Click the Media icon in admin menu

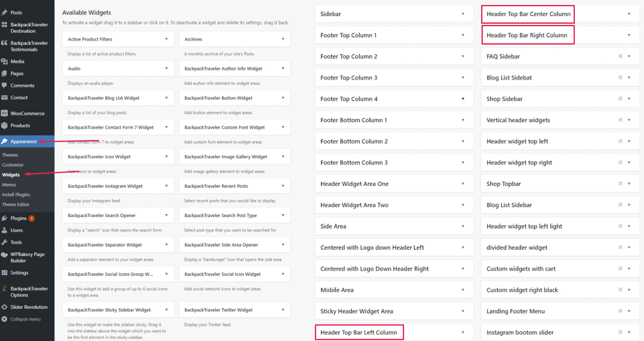(5, 61)
